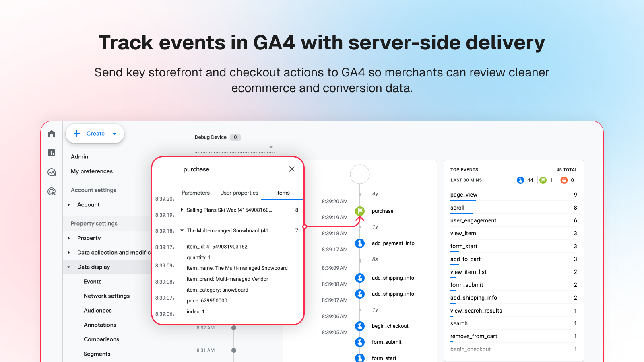Expand the Account settings section
Viewport: 644px width, 362px height.
coord(94,190)
